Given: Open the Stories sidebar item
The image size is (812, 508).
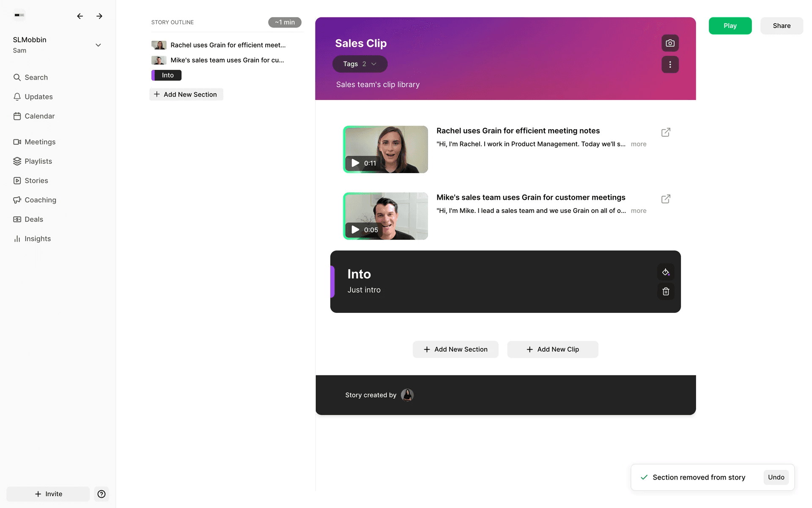Looking at the screenshot, I should coord(36,181).
